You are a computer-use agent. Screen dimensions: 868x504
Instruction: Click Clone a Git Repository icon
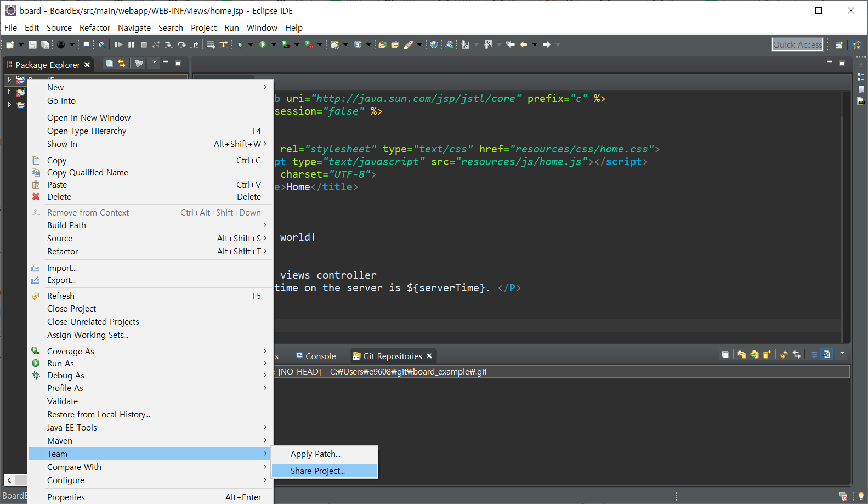click(754, 354)
